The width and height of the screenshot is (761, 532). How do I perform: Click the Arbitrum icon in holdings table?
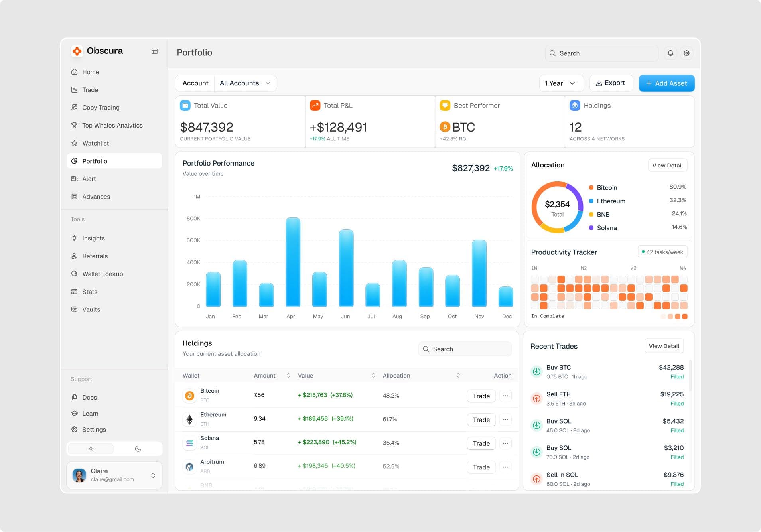tap(189, 467)
